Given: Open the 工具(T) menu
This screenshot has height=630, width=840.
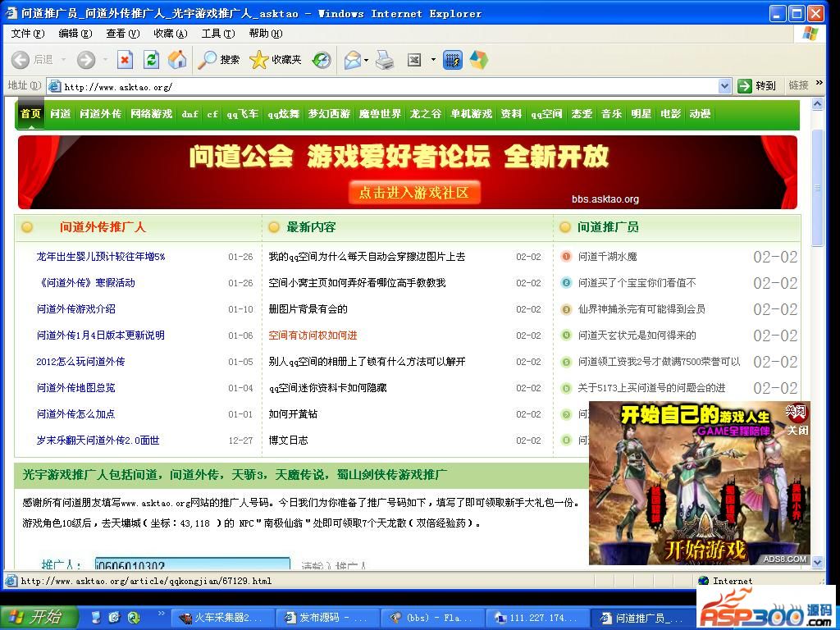Looking at the screenshot, I should (x=217, y=34).
